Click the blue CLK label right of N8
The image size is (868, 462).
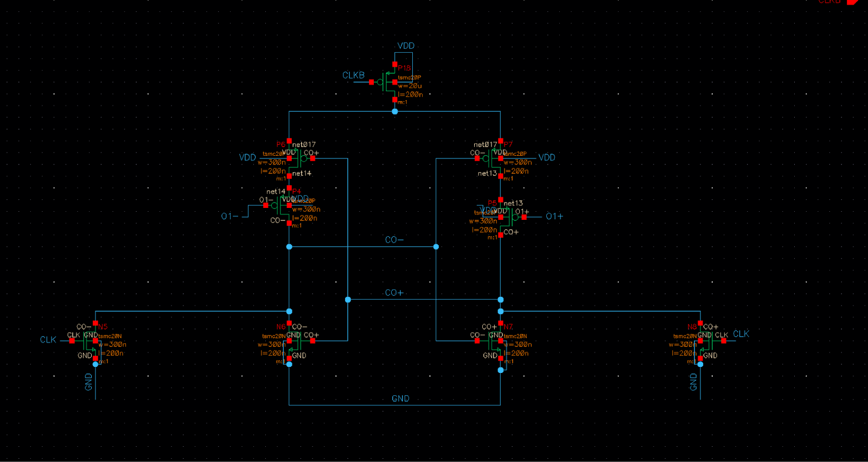tap(741, 334)
